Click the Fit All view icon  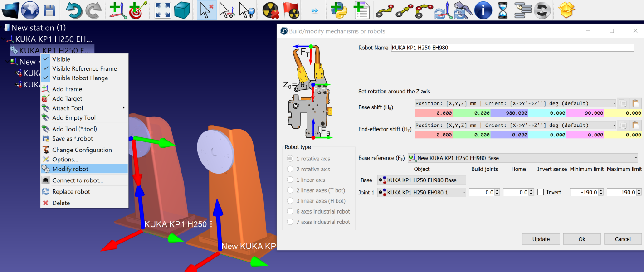point(163,10)
